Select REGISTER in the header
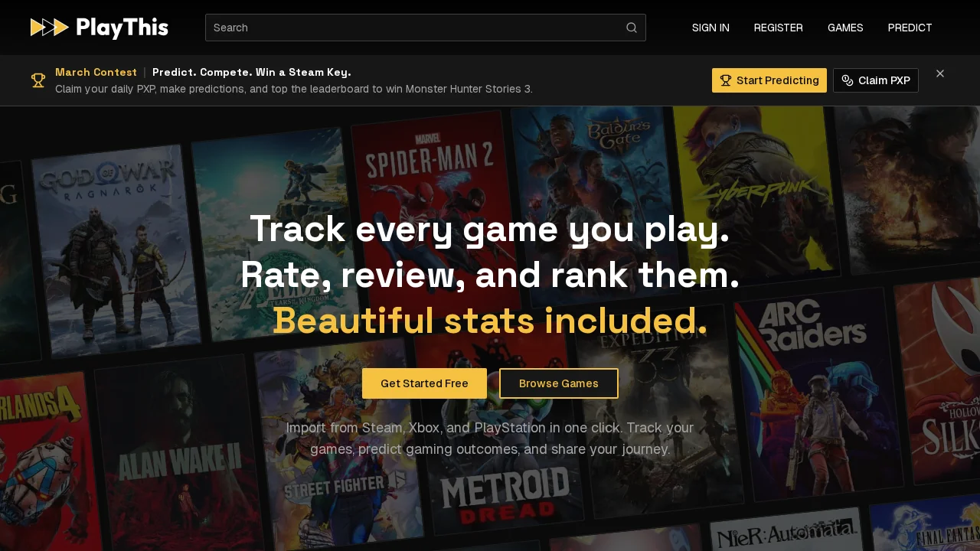Image resolution: width=980 pixels, height=551 pixels. (x=778, y=28)
